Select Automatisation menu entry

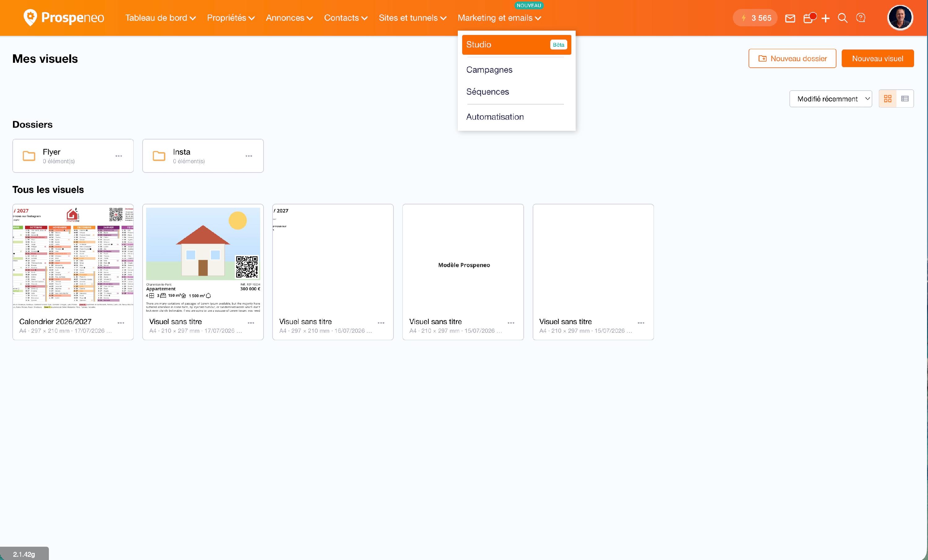click(x=516, y=117)
